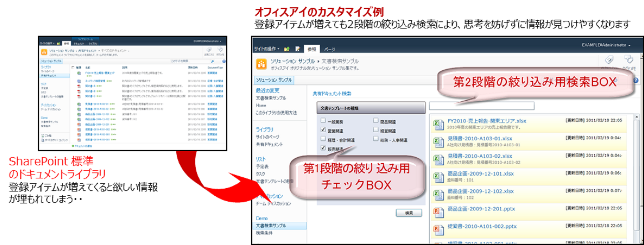Open 最近の変更 in left navigation
The width and height of the screenshot is (644, 245).
point(268,90)
